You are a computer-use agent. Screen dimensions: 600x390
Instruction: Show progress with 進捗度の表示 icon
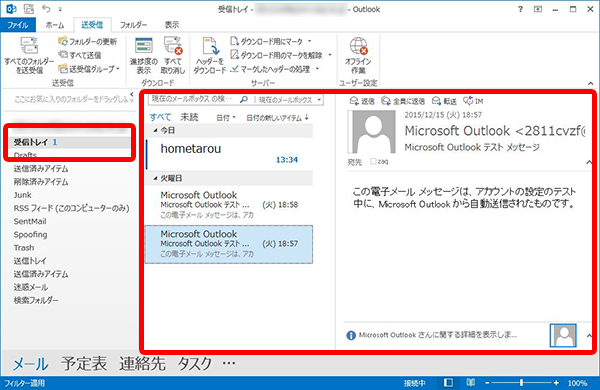(143, 55)
